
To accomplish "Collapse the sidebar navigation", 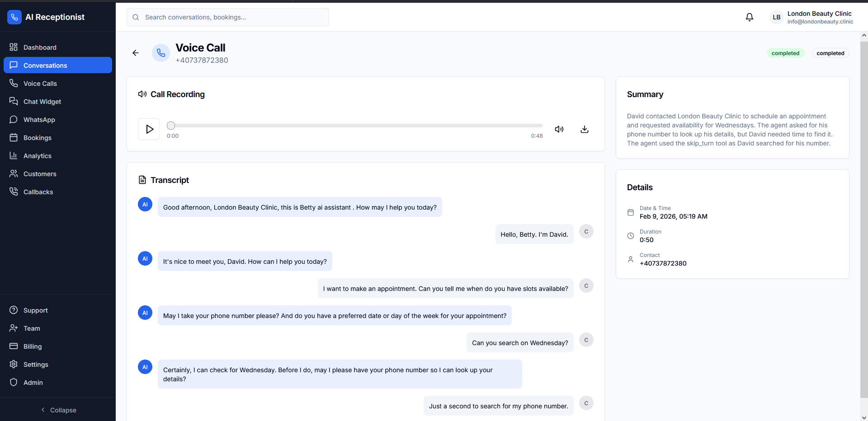I will [58, 410].
